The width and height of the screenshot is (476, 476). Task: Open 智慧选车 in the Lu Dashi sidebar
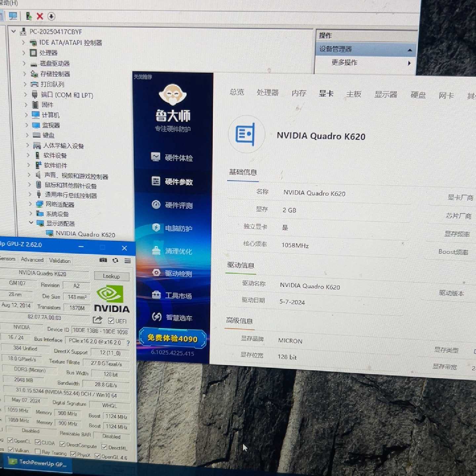pos(173,318)
